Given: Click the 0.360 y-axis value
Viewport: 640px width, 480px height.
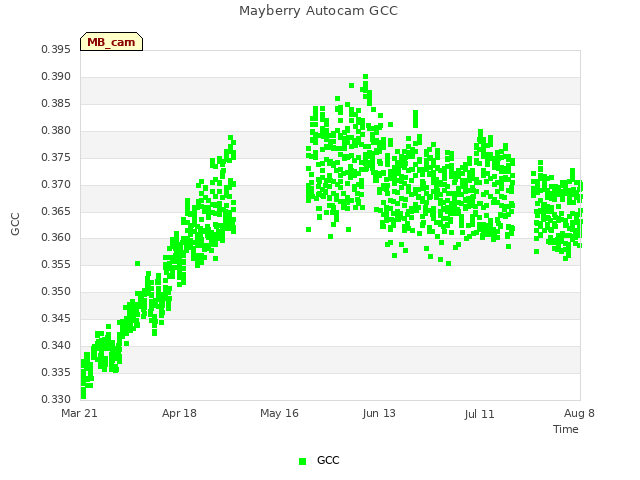Looking at the screenshot, I should point(56,238).
